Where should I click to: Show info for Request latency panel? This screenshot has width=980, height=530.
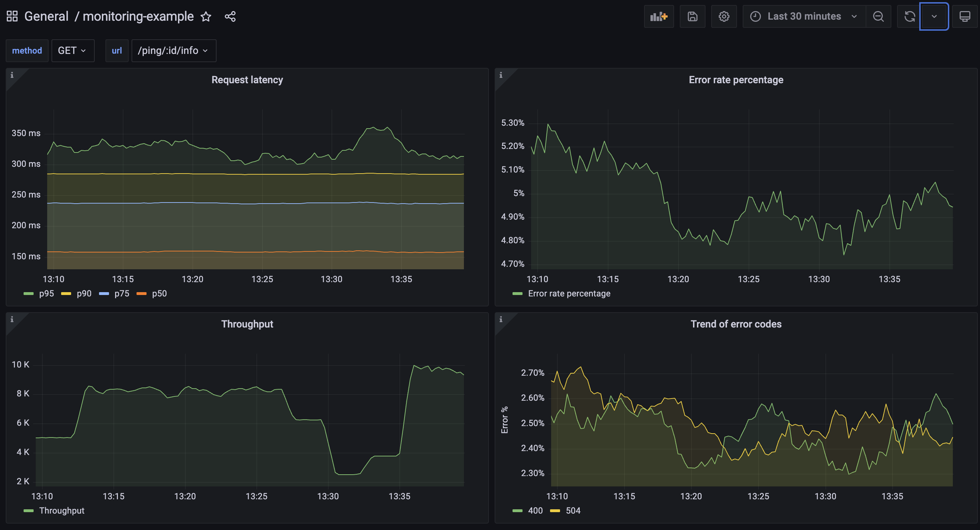(12, 75)
